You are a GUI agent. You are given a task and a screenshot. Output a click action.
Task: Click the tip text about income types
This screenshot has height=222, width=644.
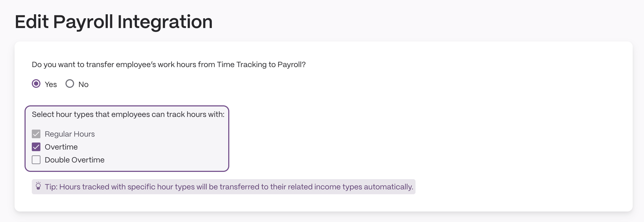click(229, 187)
